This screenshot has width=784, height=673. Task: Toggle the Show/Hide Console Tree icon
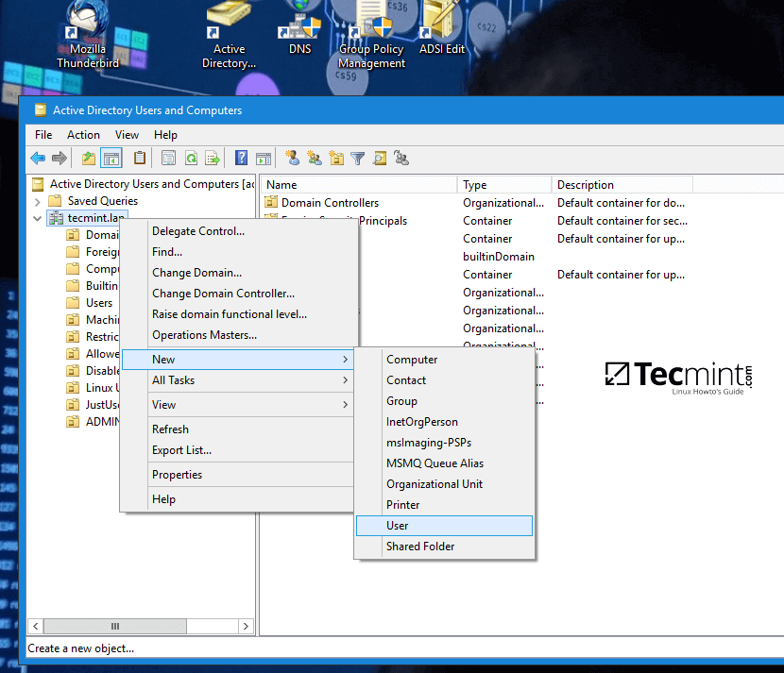111,158
